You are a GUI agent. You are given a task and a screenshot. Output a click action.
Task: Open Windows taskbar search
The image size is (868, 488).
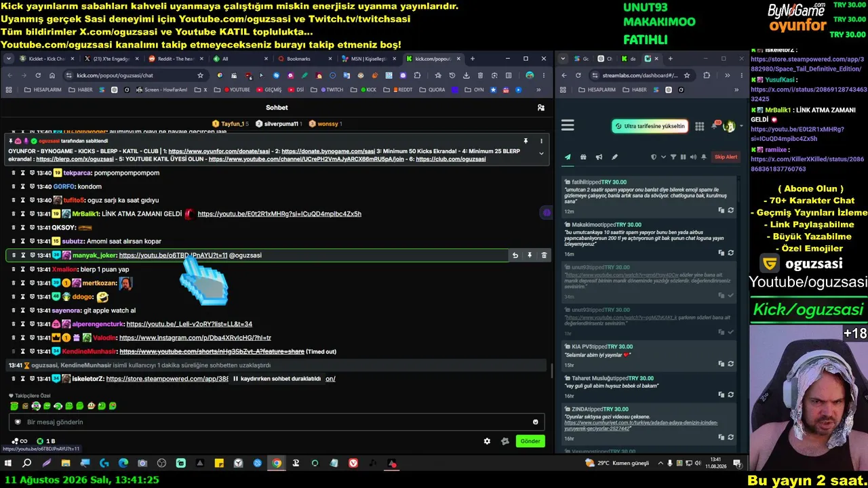pos(27,464)
